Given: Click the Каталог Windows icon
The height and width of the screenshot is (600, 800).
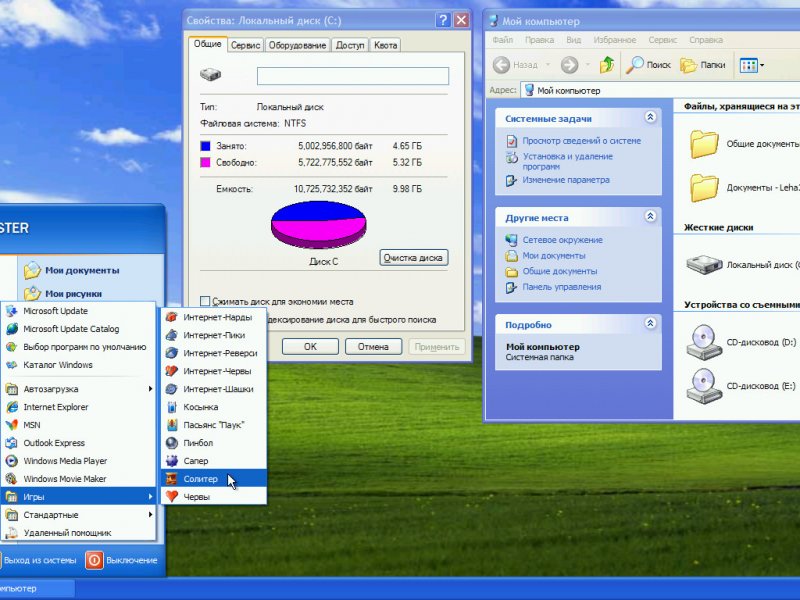Looking at the screenshot, I should click(11, 365).
